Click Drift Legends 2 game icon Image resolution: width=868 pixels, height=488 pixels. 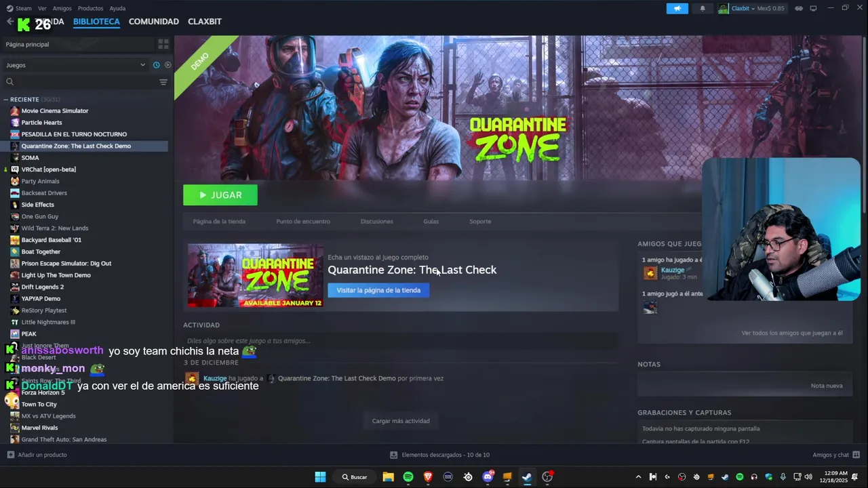point(15,287)
